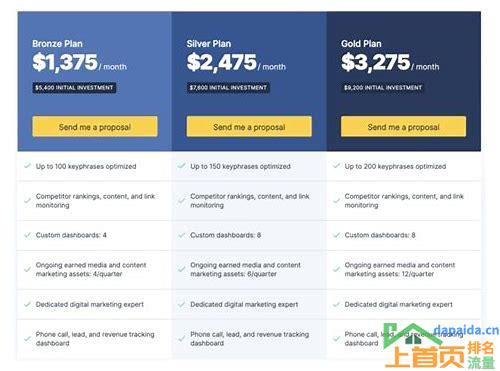Click the $7,600 initial investment badge

[x=228, y=88]
